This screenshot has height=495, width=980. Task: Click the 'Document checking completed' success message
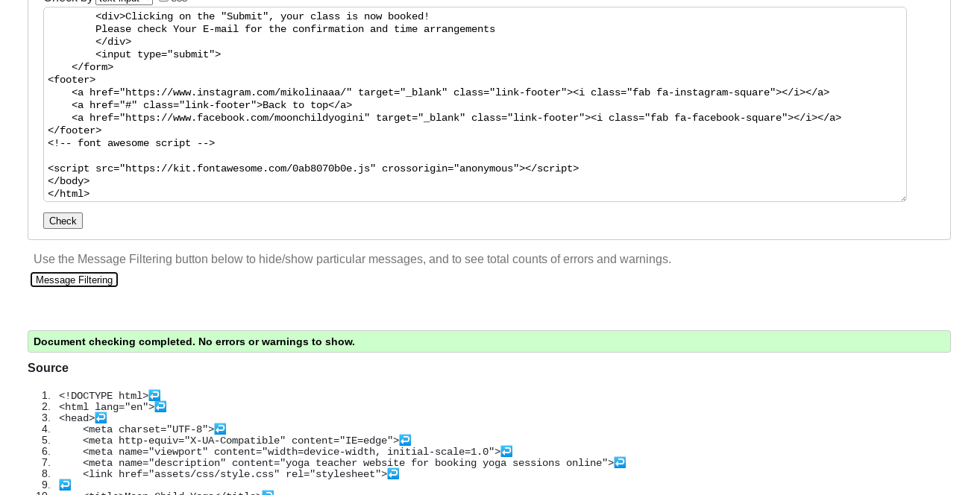[x=489, y=341]
